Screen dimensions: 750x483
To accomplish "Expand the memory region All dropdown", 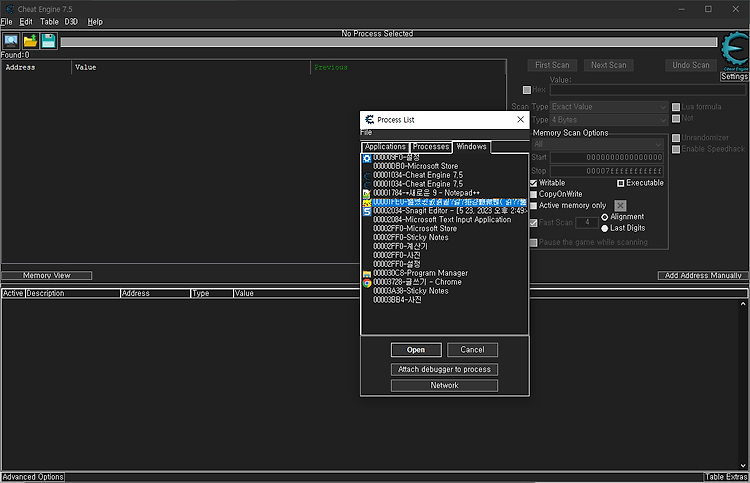I will coord(598,144).
